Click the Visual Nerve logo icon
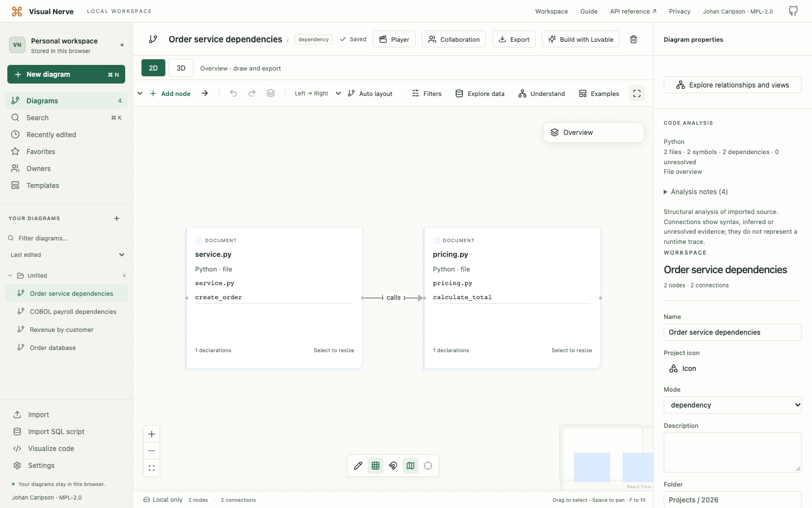 point(17,11)
